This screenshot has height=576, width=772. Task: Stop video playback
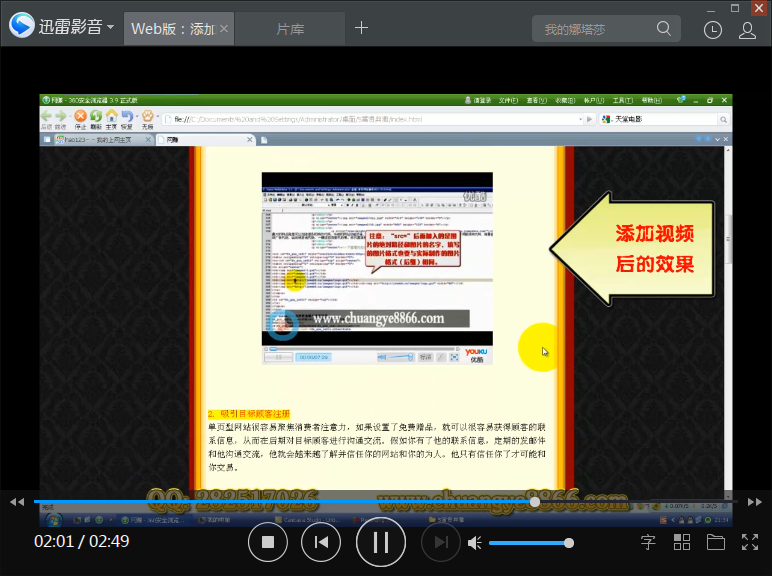point(268,542)
